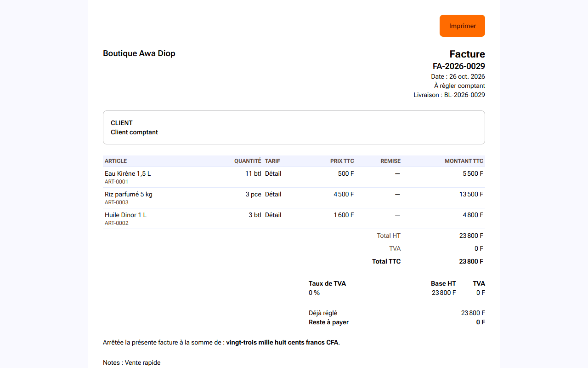Image resolution: width=588 pixels, height=368 pixels.
Task: Click the quantity 11 btl
Action: tap(253, 173)
